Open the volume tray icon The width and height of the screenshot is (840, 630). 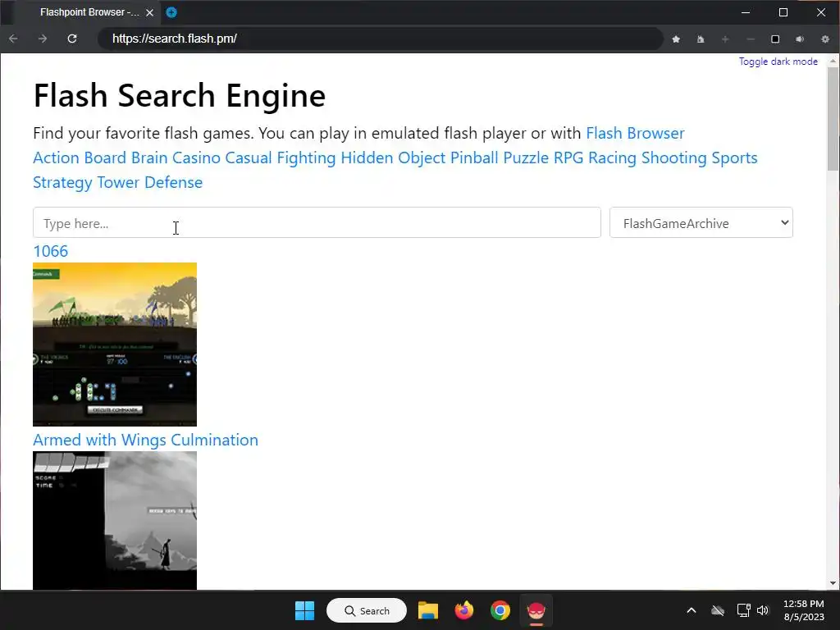763,610
